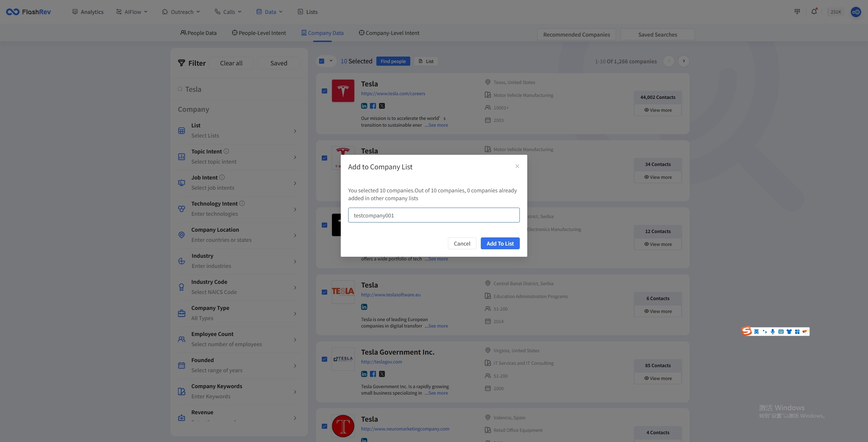The height and width of the screenshot is (442, 868).
Task: Click the list name input field
Action: click(434, 215)
